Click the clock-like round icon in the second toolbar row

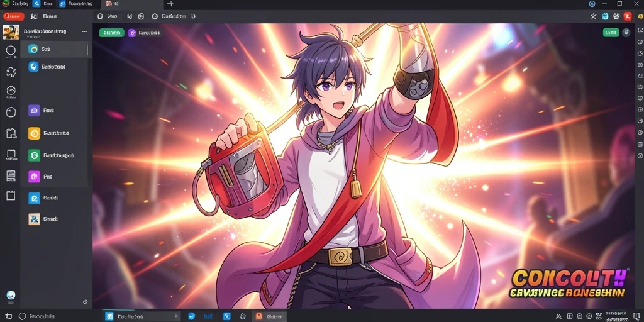coord(141,16)
